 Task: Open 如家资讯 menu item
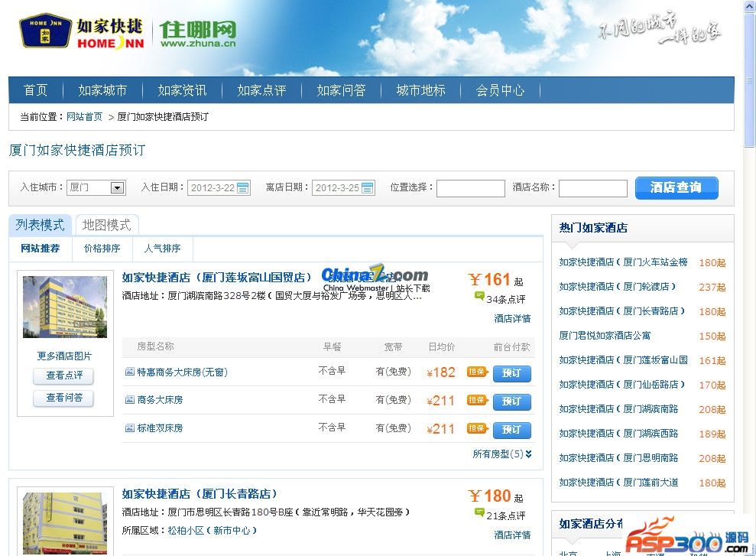pyautogui.click(x=182, y=90)
